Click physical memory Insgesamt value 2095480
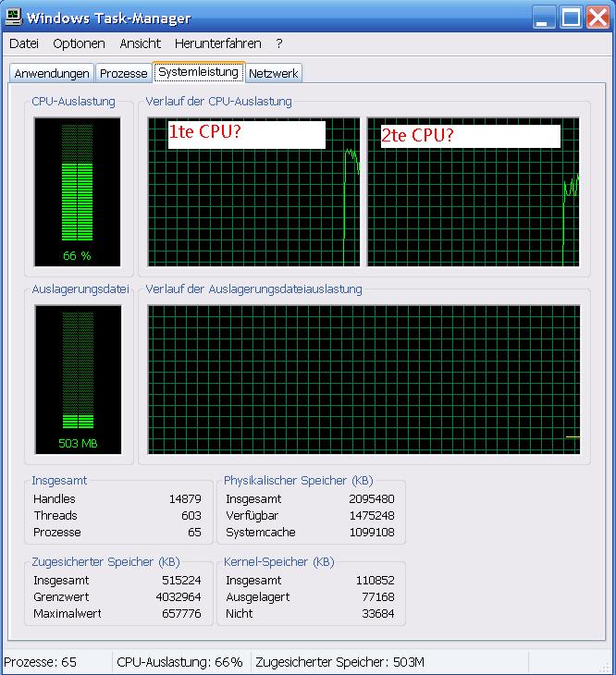The height and width of the screenshot is (675, 616). point(372,499)
